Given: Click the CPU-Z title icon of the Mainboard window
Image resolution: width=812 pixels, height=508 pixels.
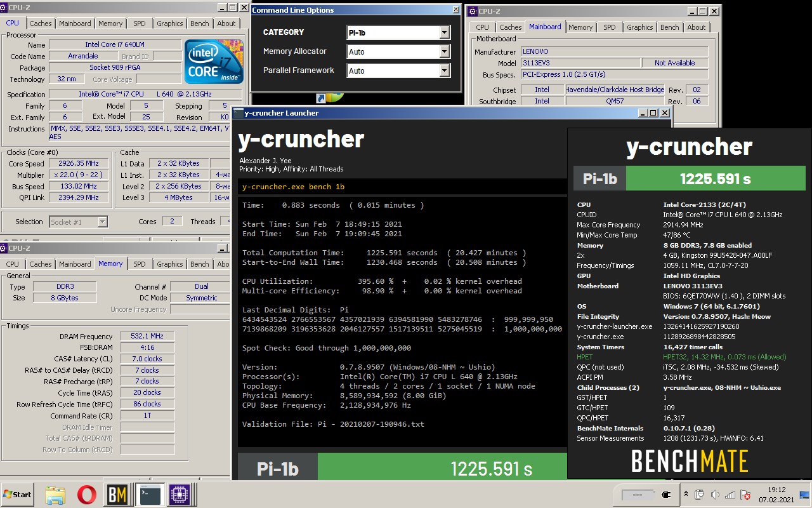Looking at the screenshot, I should pyautogui.click(x=473, y=11).
